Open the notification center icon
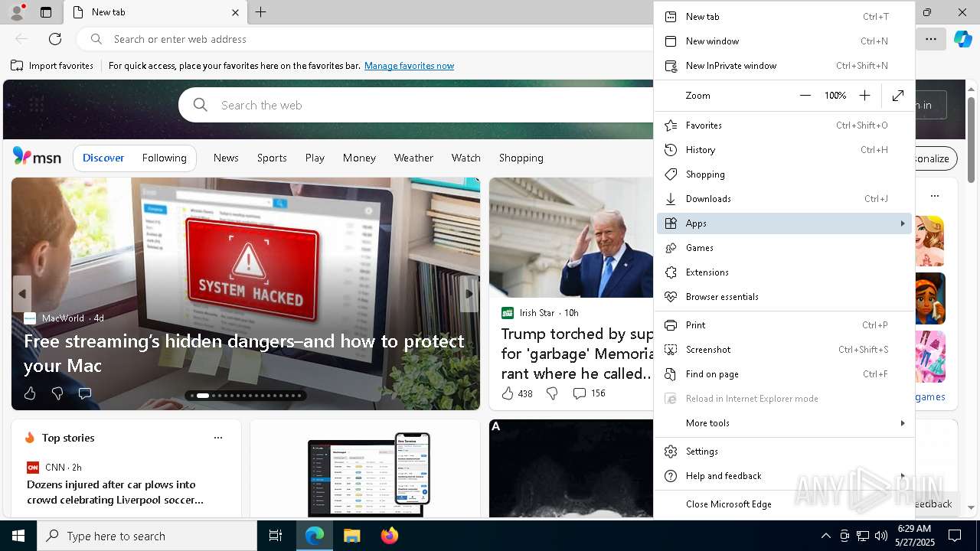Screen dimensions: 980x551 click(x=955, y=536)
